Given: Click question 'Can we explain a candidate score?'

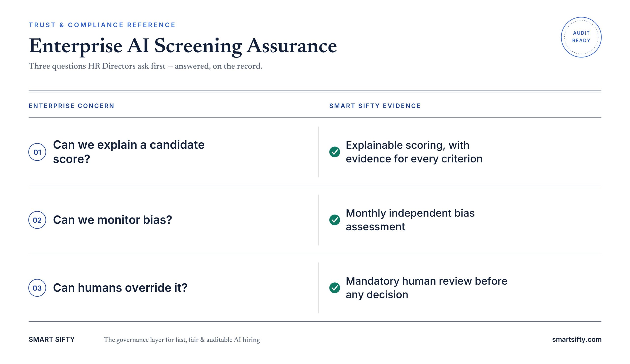Looking at the screenshot, I should [x=129, y=152].
